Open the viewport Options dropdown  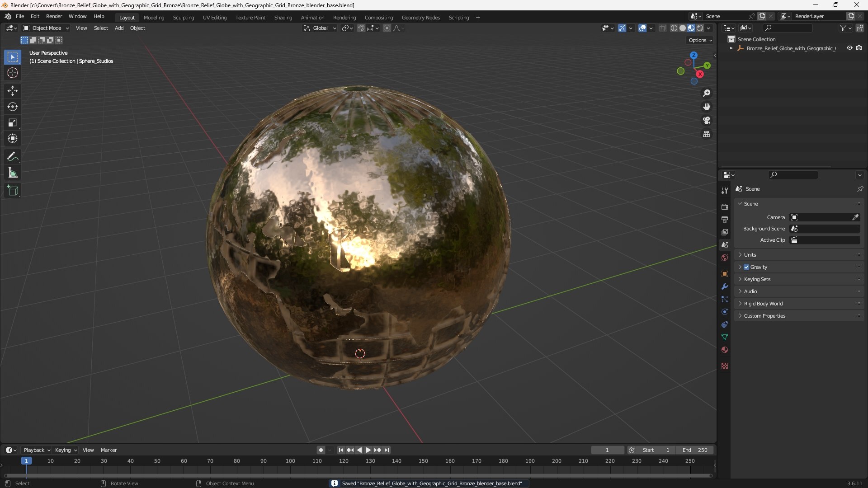click(700, 40)
